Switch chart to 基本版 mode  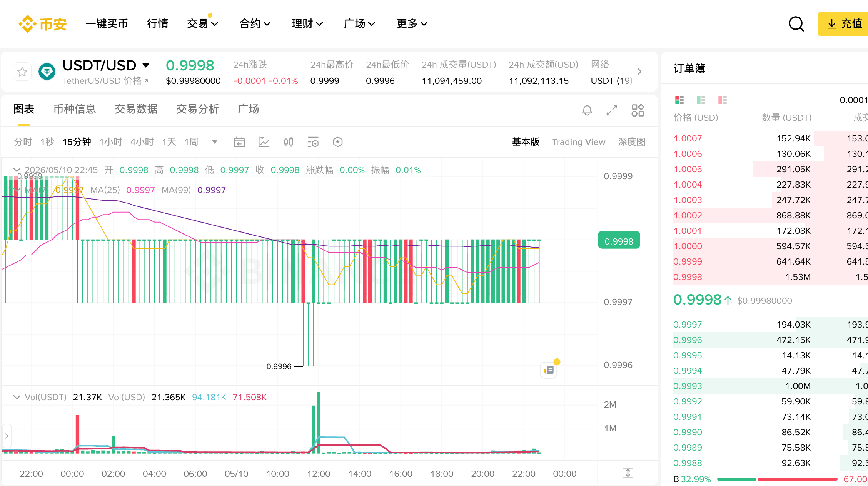[x=526, y=142]
